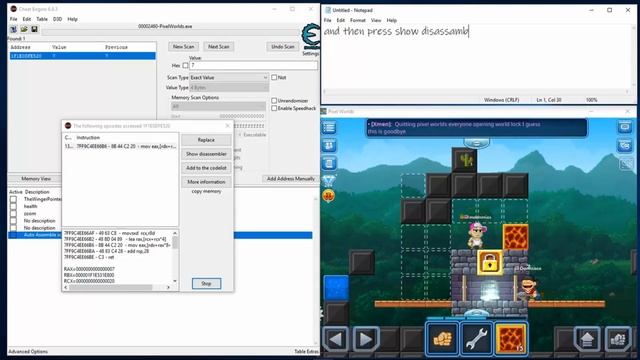The height and width of the screenshot is (360, 640).
Task: Open the chat icon at top right of game
Action: pos(624,127)
